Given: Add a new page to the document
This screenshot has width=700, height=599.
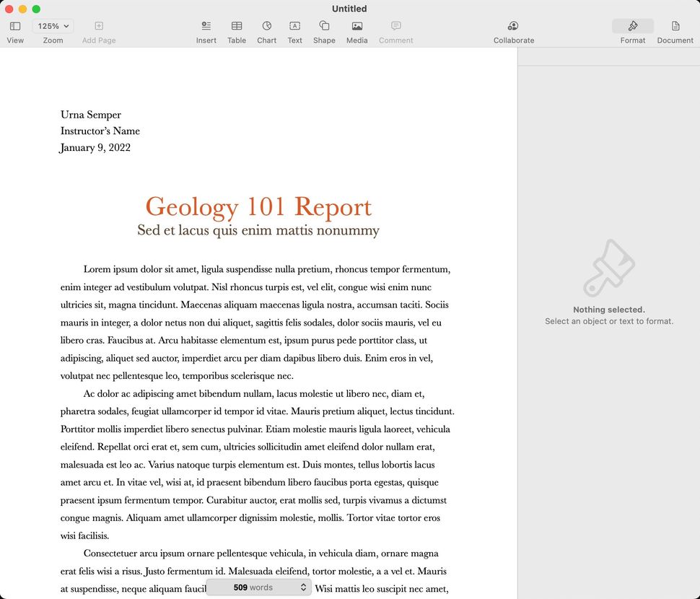Looking at the screenshot, I should [98, 29].
